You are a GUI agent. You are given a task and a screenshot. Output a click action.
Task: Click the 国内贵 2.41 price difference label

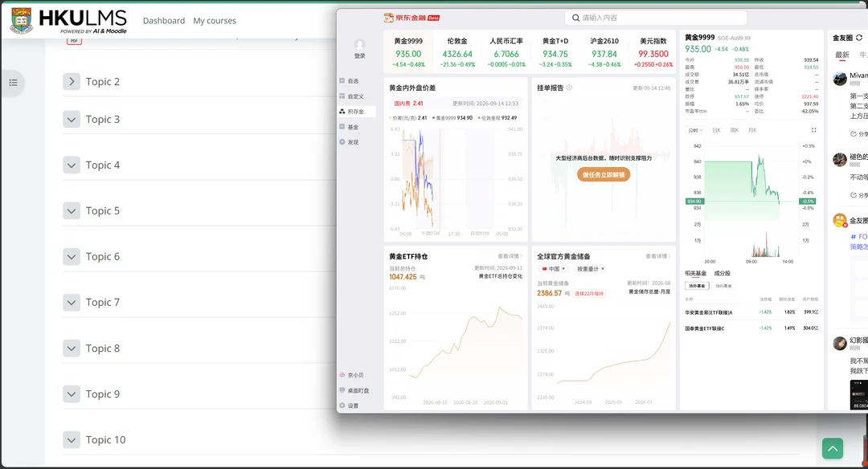(408, 104)
